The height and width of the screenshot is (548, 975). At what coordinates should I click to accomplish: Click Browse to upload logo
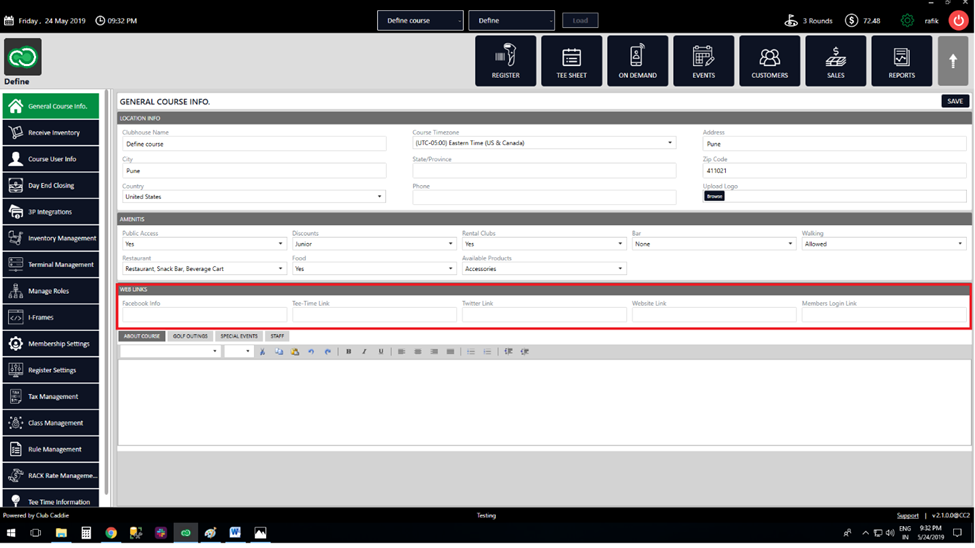(x=714, y=196)
